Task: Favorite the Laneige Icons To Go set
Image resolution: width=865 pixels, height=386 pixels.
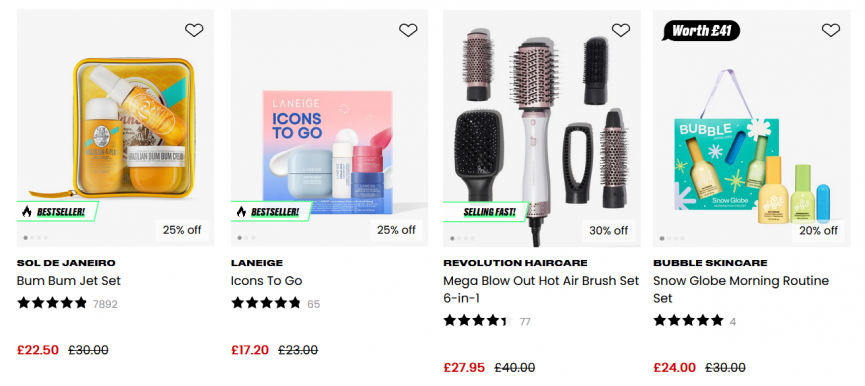Action: click(x=408, y=30)
